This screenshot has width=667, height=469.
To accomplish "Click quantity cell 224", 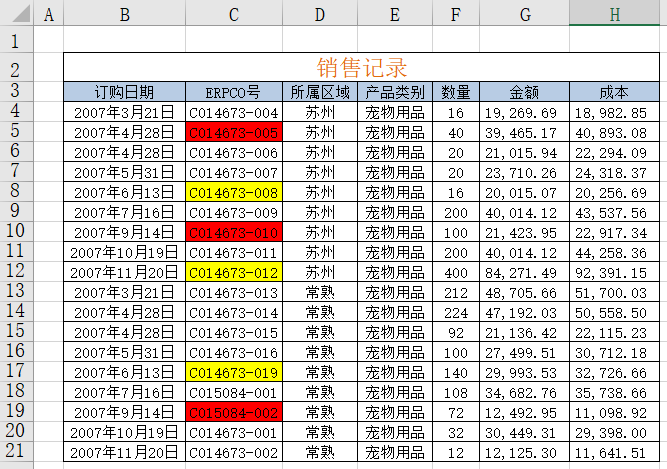I will click(x=456, y=312).
